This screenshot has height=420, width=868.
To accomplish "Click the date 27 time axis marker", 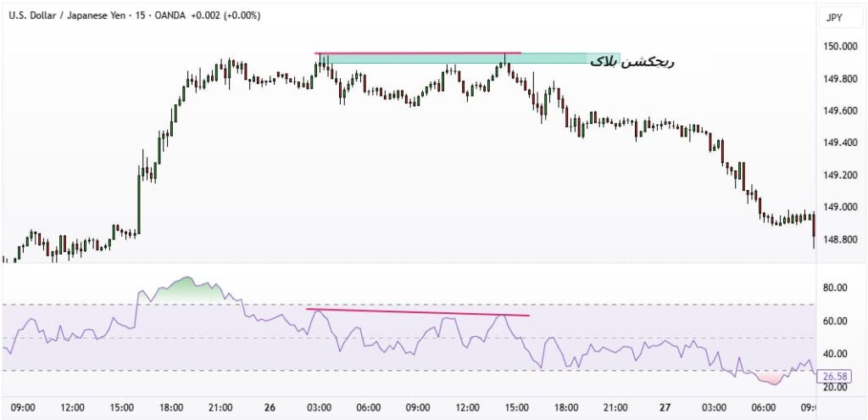I will click(x=666, y=407).
